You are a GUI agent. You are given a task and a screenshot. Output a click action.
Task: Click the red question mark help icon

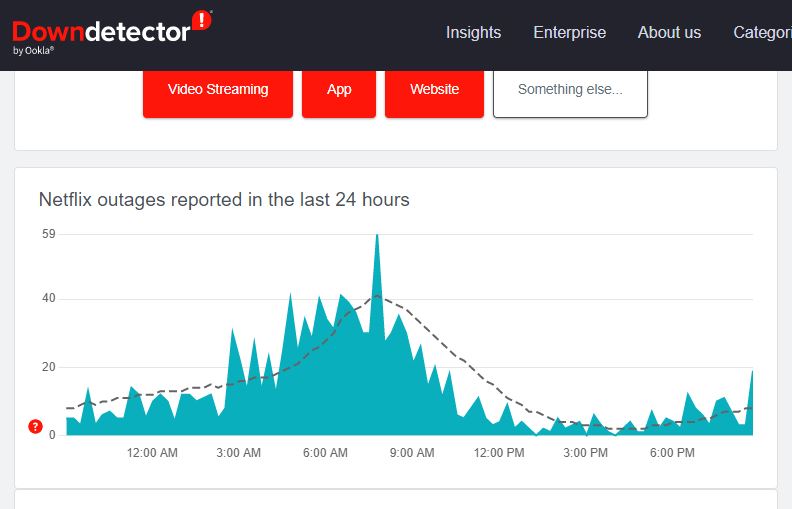[x=35, y=427]
